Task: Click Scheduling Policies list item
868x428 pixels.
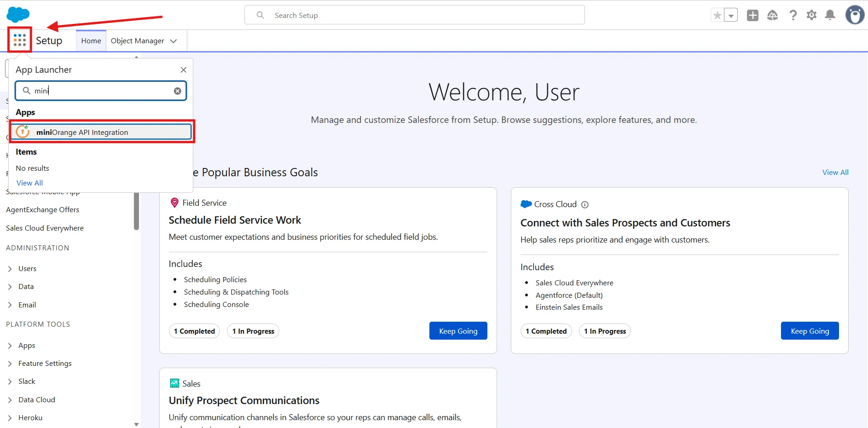Action: click(x=215, y=279)
